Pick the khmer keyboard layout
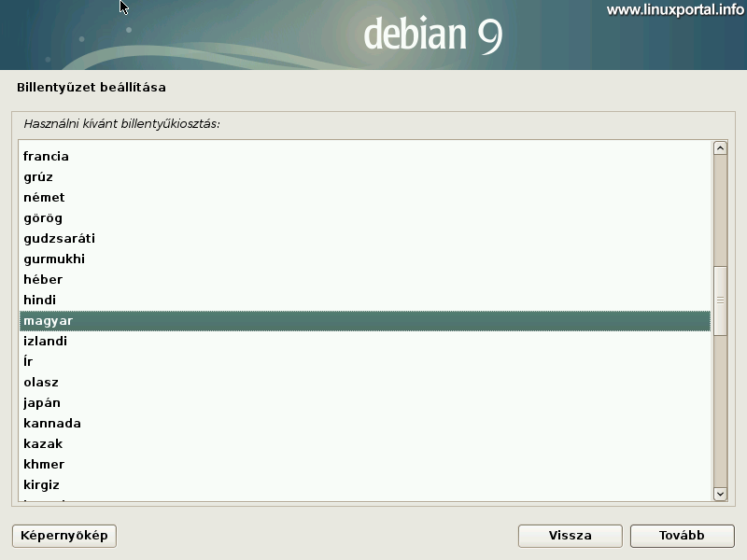 365,464
